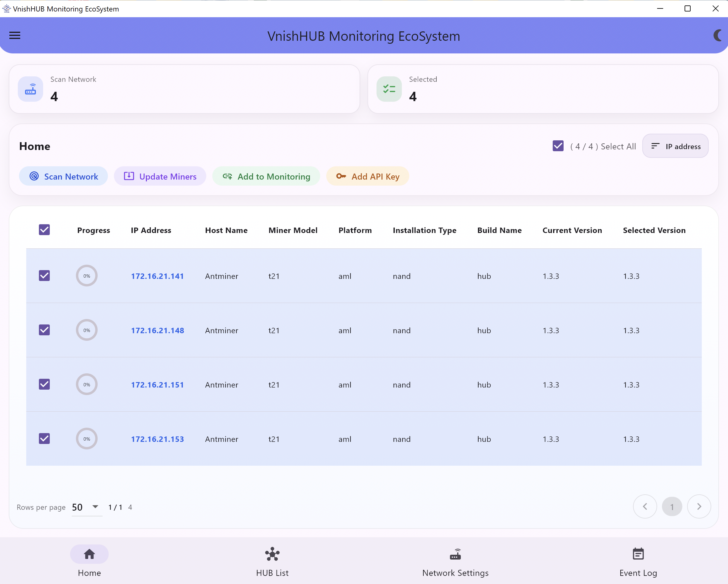This screenshot has height=584, width=728.
Task: Click the Add API Key button
Action: [368, 176]
